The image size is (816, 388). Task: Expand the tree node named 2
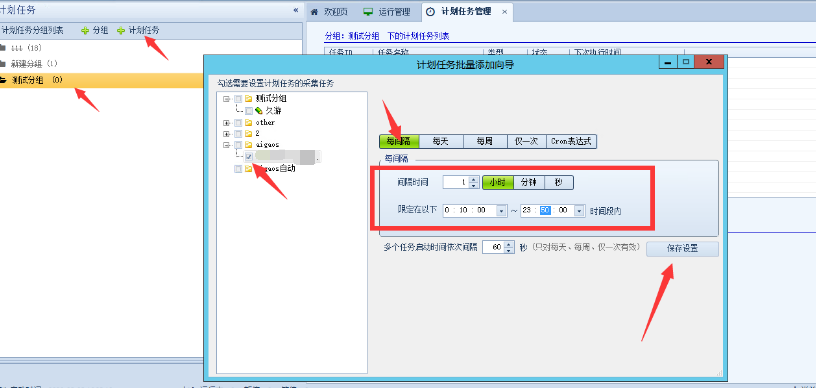click(x=226, y=134)
